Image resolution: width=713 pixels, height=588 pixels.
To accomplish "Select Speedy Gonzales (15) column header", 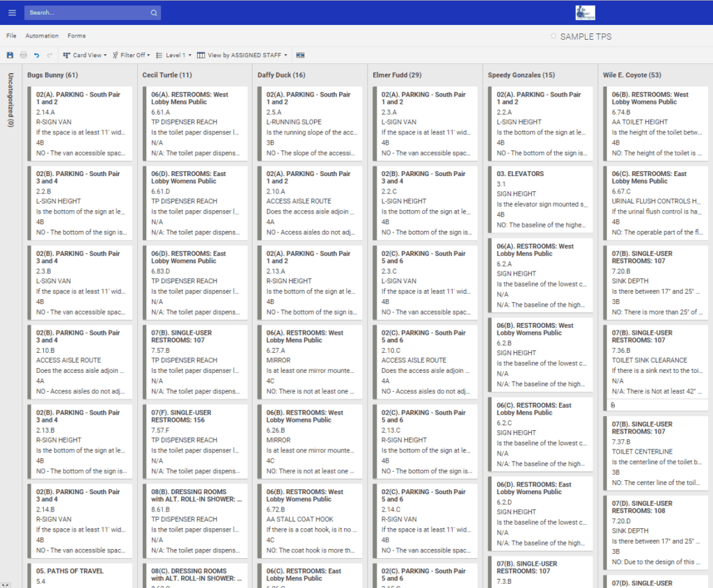I will (521, 75).
